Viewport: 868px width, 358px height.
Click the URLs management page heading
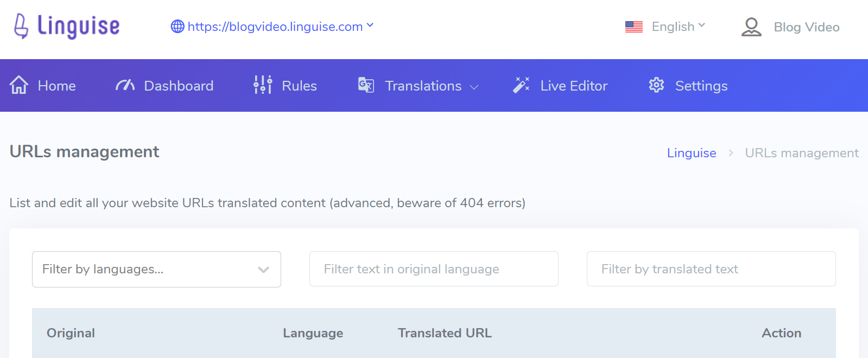point(84,151)
